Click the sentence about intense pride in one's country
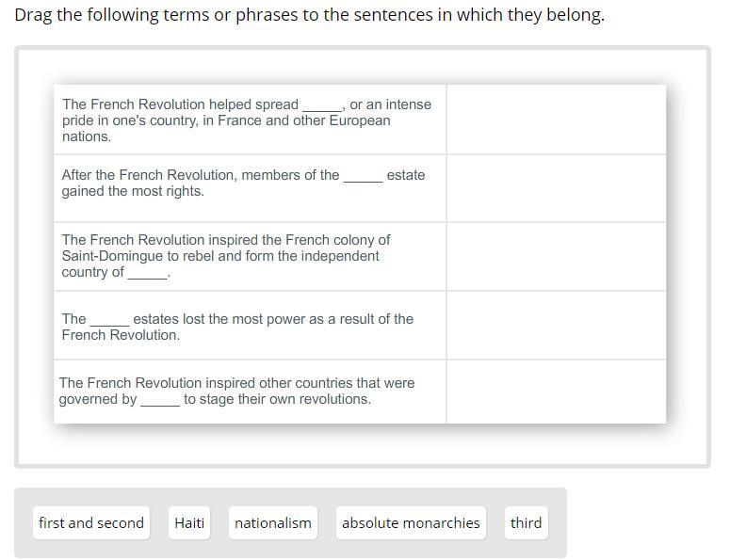The height and width of the screenshot is (560, 730). point(247,120)
